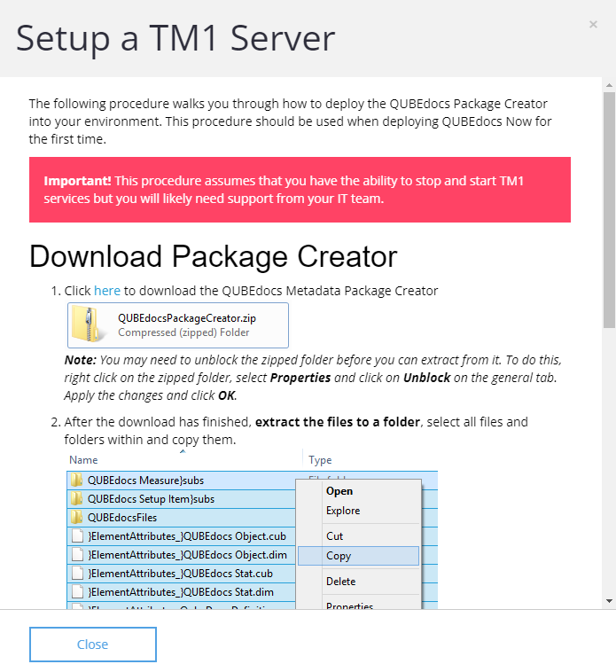Choose Open in the context menu

pyautogui.click(x=339, y=491)
